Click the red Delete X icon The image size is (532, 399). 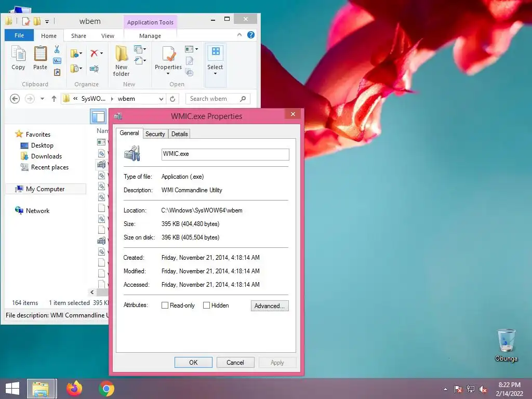coord(94,54)
